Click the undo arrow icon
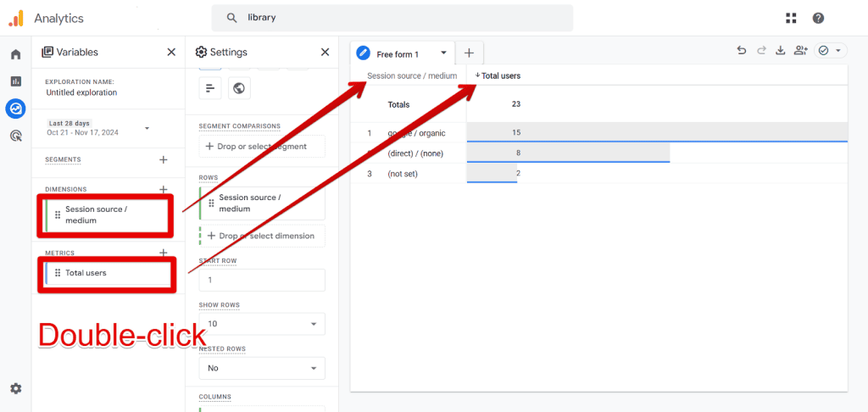This screenshot has height=412, width=868. pyautogui.click(x=742, y=50)
